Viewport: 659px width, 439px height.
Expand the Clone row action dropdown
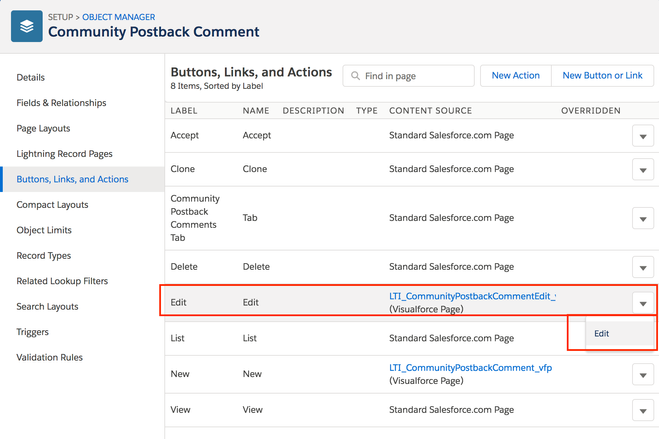(643, 170)
